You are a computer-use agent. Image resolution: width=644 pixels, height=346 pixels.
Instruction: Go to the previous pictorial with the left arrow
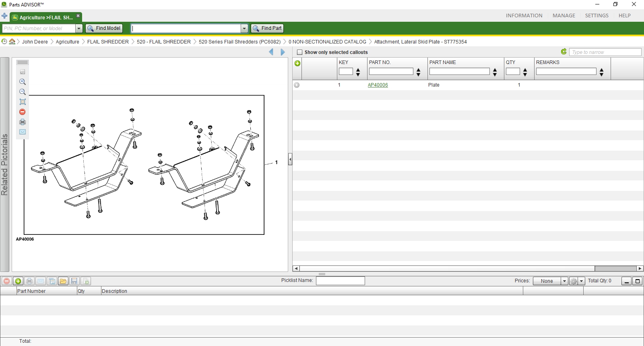271,52
